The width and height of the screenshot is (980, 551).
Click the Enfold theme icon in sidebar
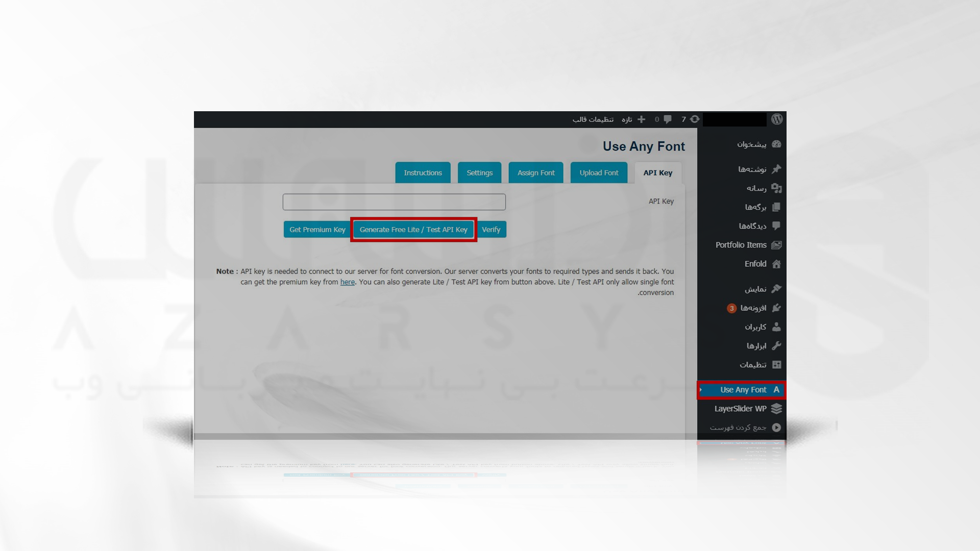(775, 263)
